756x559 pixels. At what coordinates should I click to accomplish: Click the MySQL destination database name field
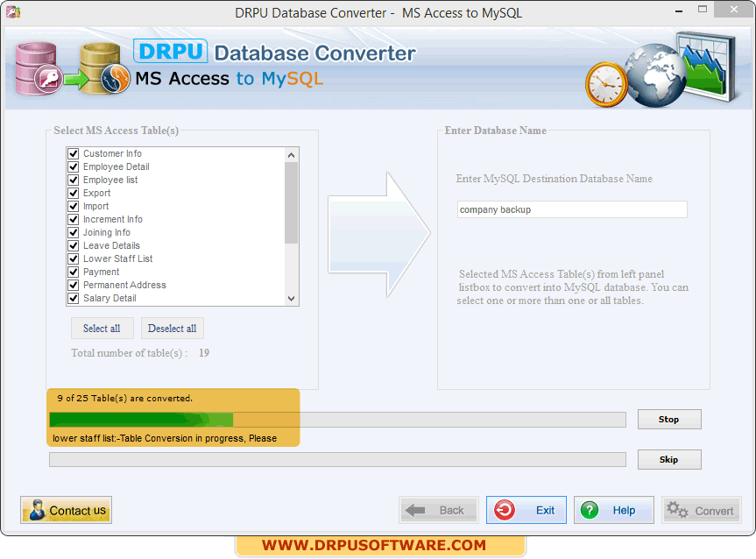572,209
